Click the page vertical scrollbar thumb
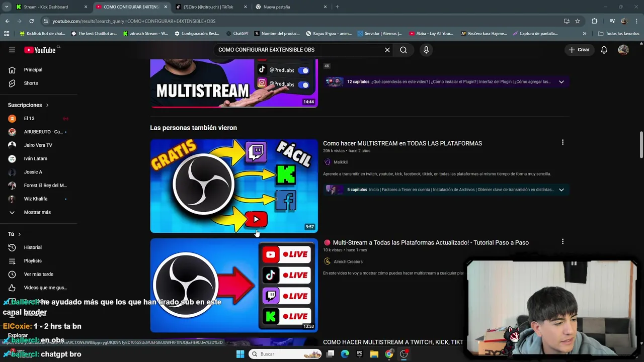644x362 pixels. pos(641,145)
